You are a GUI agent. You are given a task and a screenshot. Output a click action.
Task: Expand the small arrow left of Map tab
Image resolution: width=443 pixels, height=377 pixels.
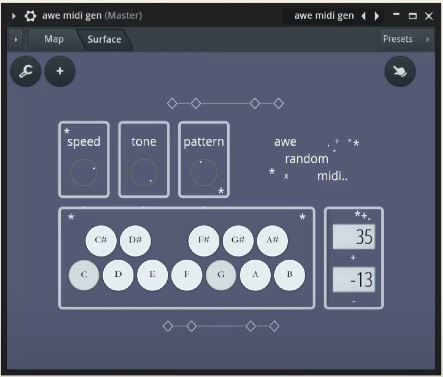16,39
